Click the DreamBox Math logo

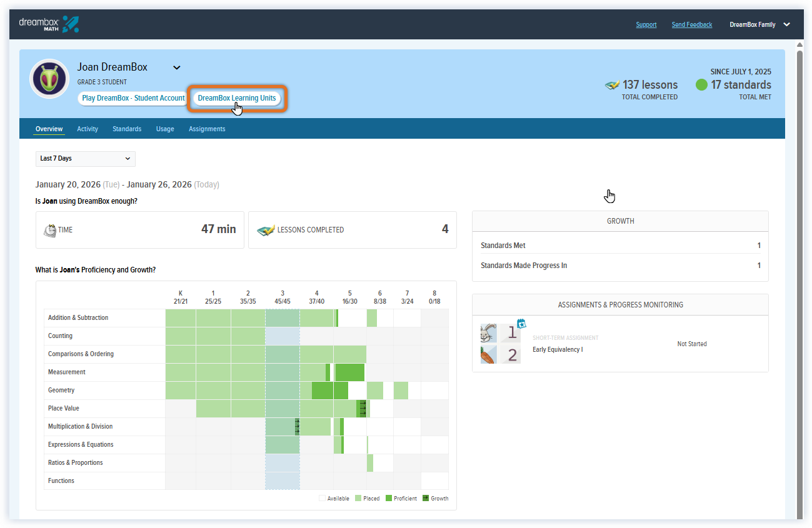tap(49, 24)
